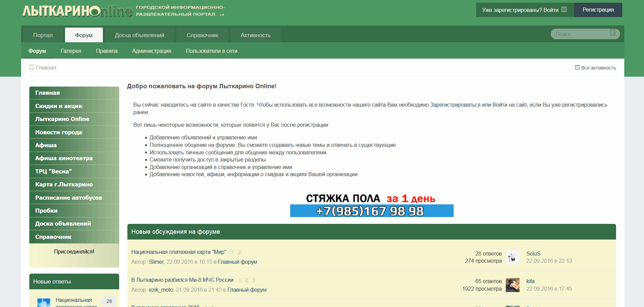Click the Главная breadcrumb link
The width and height of the screenshot is (644, 307).
46,67
